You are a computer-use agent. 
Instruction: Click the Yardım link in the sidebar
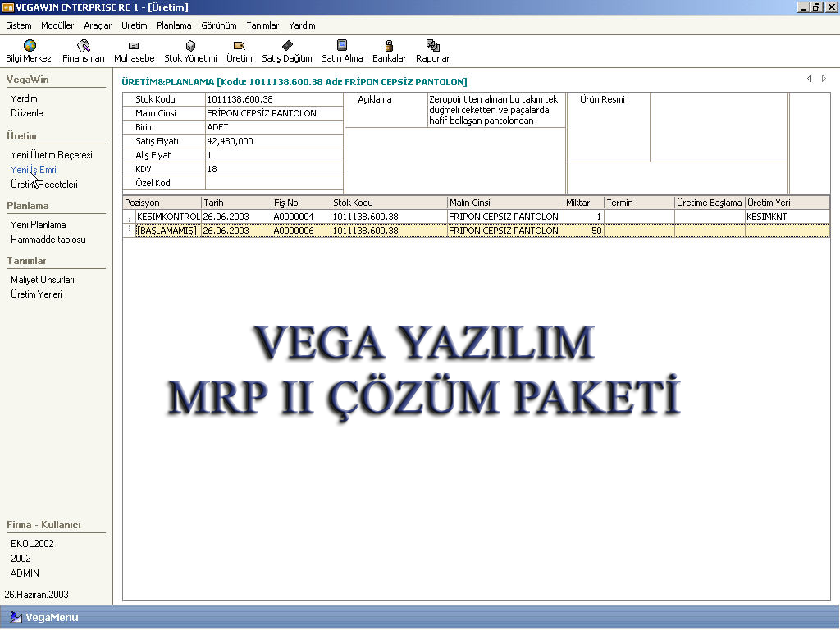(24, 98)
